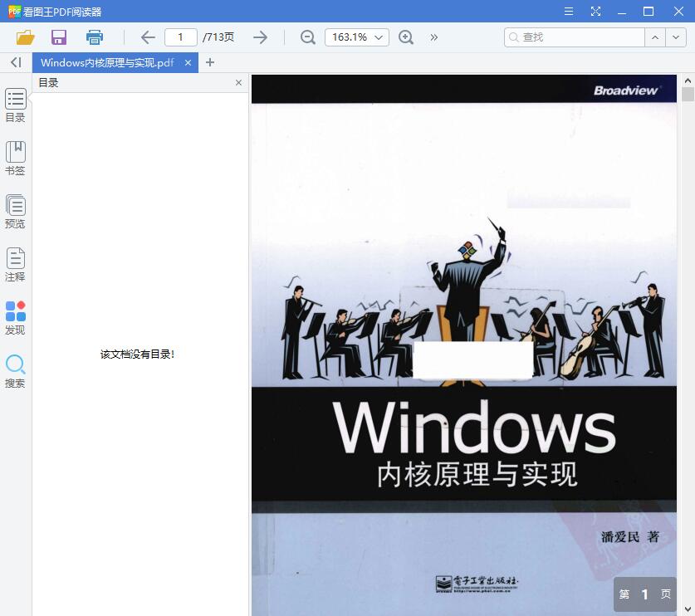The height and width of the screenshot is (616, 695).
Task: Print the document using the printer icon
Action: coord(95,37)
